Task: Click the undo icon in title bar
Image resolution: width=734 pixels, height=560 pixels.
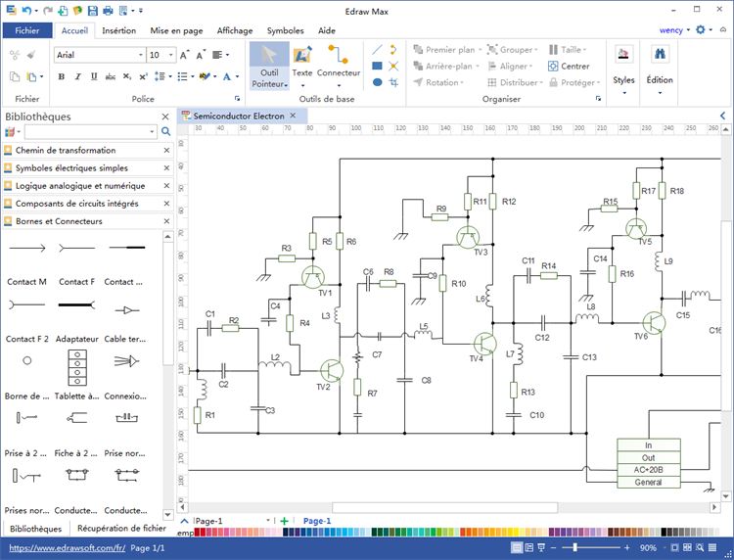Action: 26,10
